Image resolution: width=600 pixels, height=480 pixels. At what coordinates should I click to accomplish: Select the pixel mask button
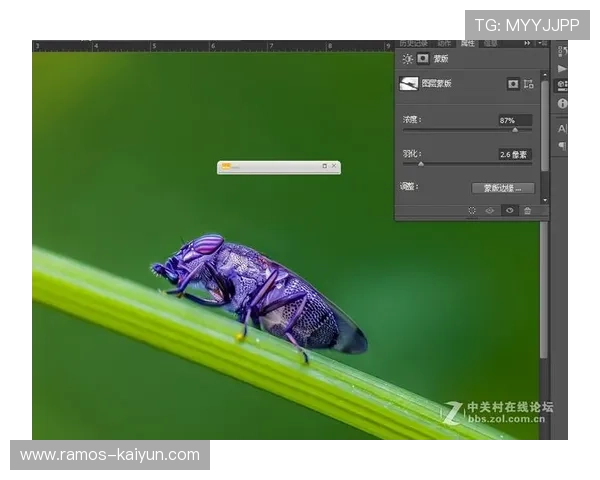point(513,84)
